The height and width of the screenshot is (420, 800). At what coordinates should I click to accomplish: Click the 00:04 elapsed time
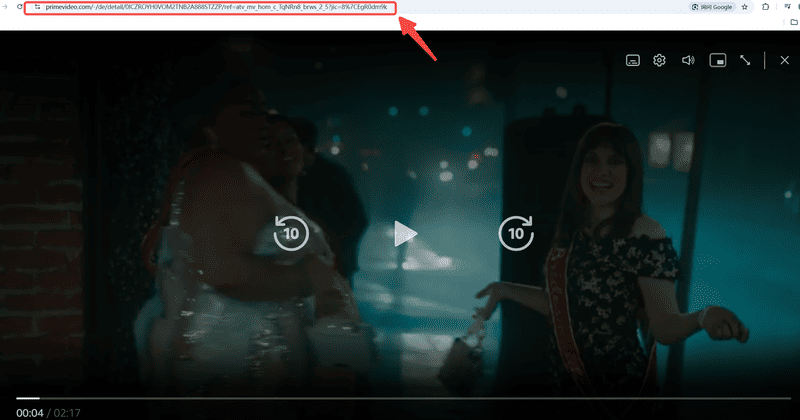click(30, 413)
